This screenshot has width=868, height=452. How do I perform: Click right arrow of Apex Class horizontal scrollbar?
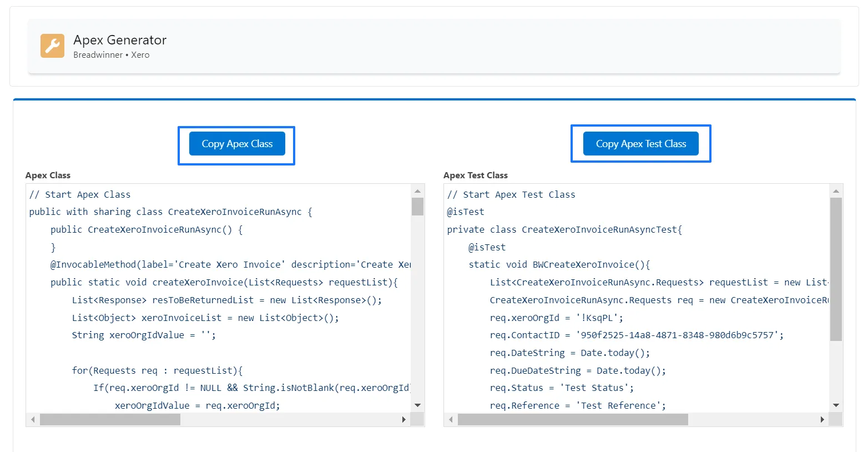pos(404,419)
